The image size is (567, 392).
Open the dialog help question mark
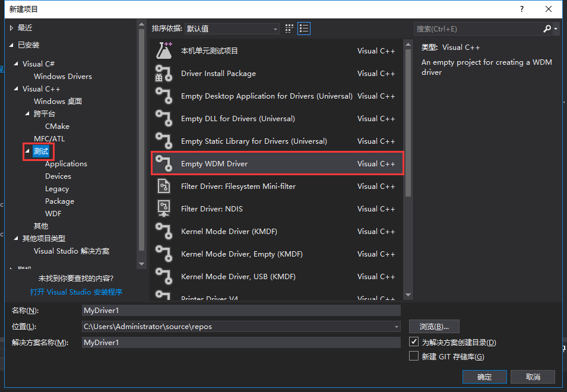click(521, 9)
